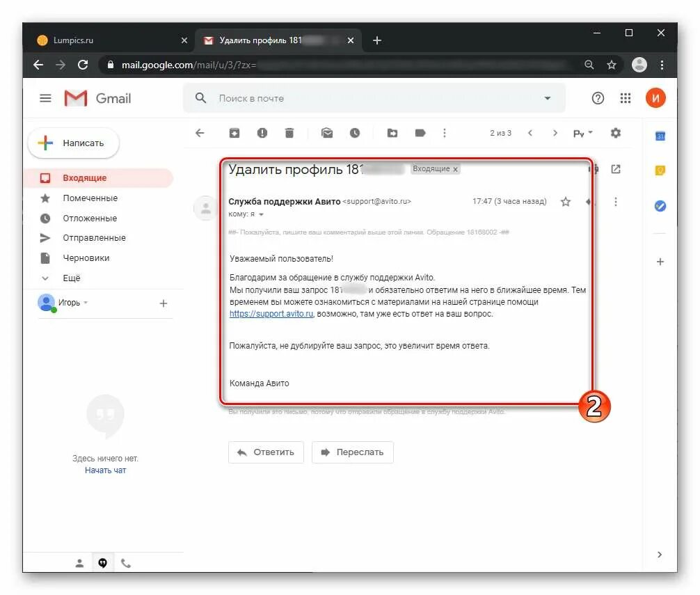Image resolution: width=700 pixels, height=595 pixels.
Task: Open Помеченные folder
Action: [90, 198]
